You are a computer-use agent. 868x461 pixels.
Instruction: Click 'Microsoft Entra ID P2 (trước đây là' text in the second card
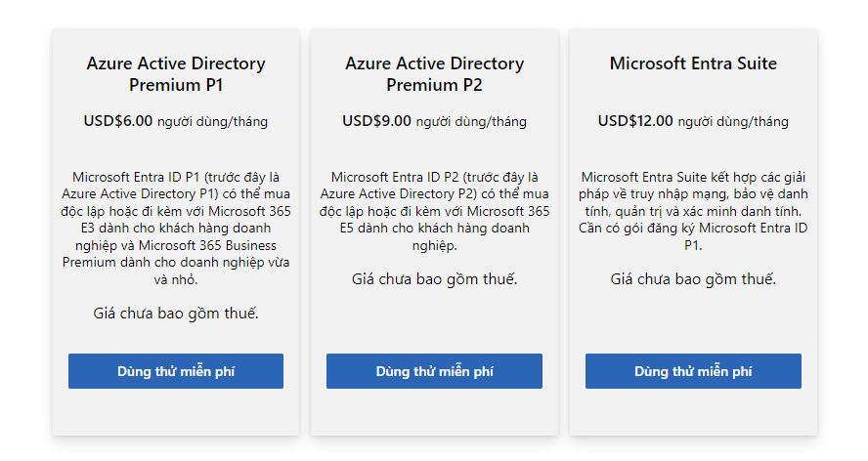(434, 177)
